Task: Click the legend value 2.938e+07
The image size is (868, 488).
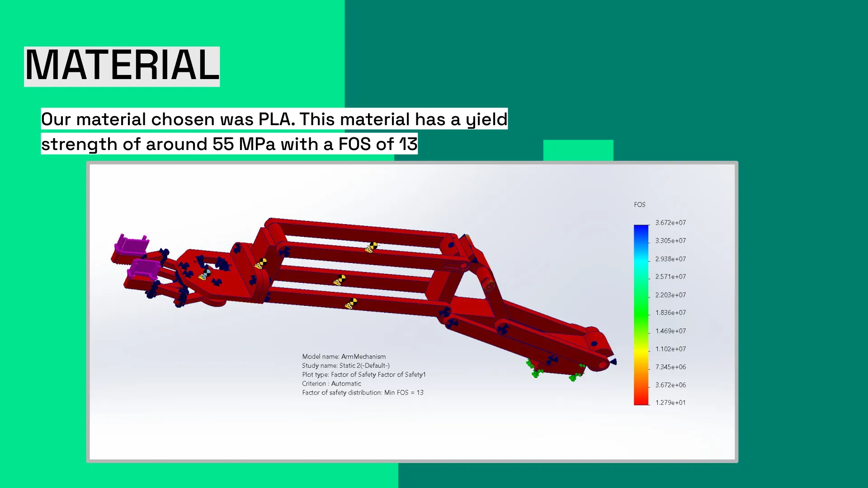Action: point(670,259)
